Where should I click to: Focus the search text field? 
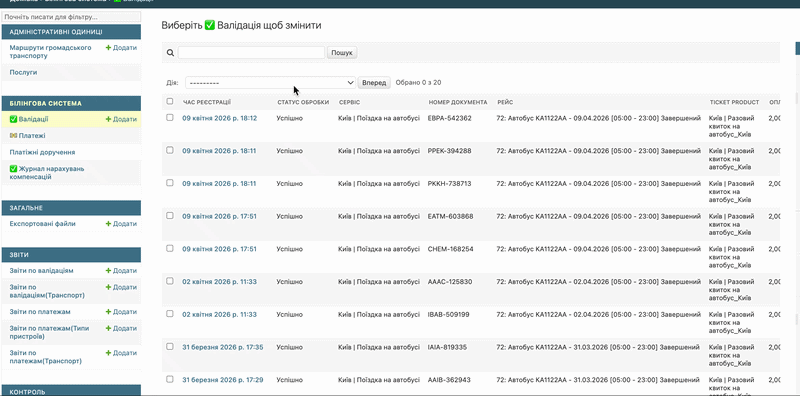click(252, 53)
